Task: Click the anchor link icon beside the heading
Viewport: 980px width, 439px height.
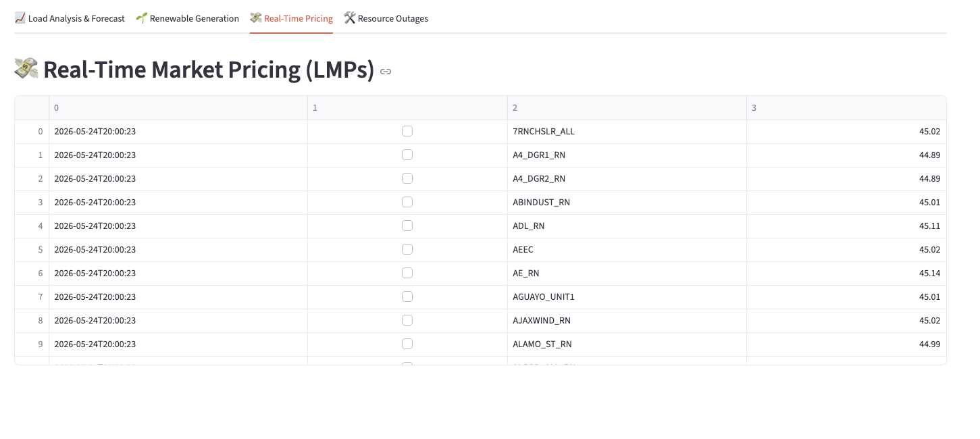Action: [x=386, y=71]
